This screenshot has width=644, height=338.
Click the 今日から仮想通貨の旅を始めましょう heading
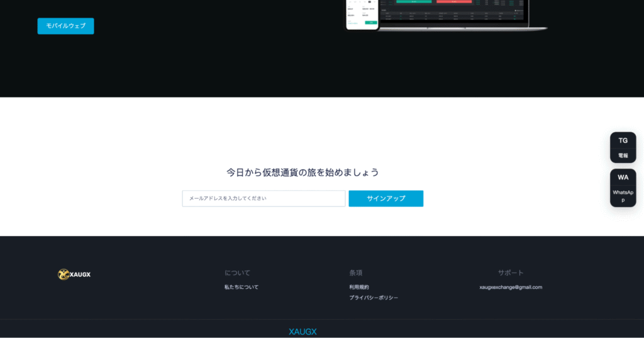pos(303,172)
